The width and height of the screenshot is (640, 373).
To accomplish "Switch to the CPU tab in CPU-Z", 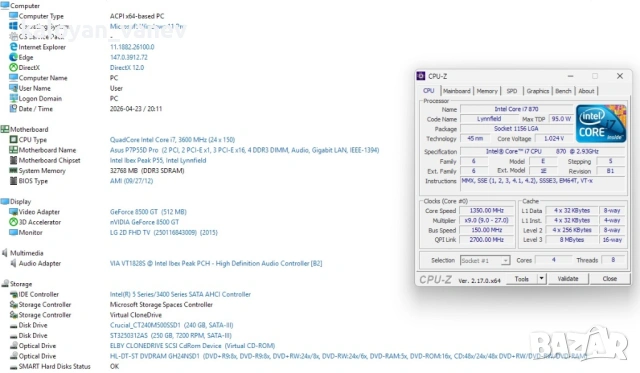I will pyautogui.click(x=429, y=91).
